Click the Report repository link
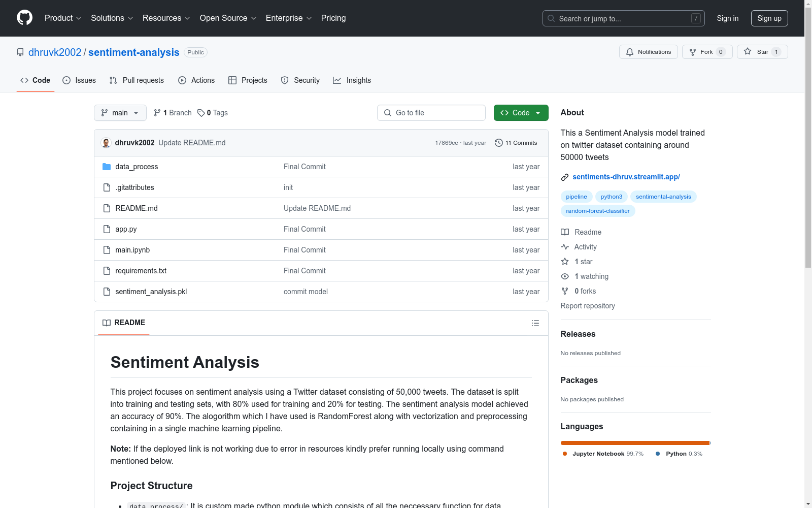812x508 pixels. (x=588, y=306)
